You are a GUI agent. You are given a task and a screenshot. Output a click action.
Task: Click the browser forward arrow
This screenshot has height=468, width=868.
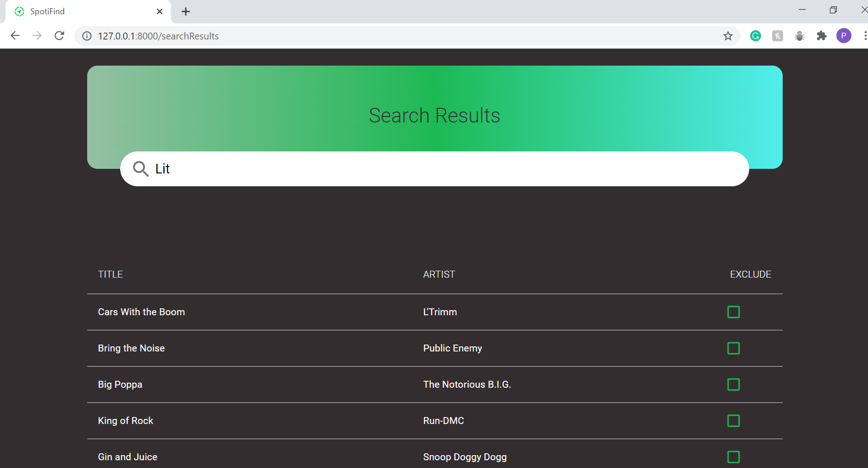[x=37, y=36]
